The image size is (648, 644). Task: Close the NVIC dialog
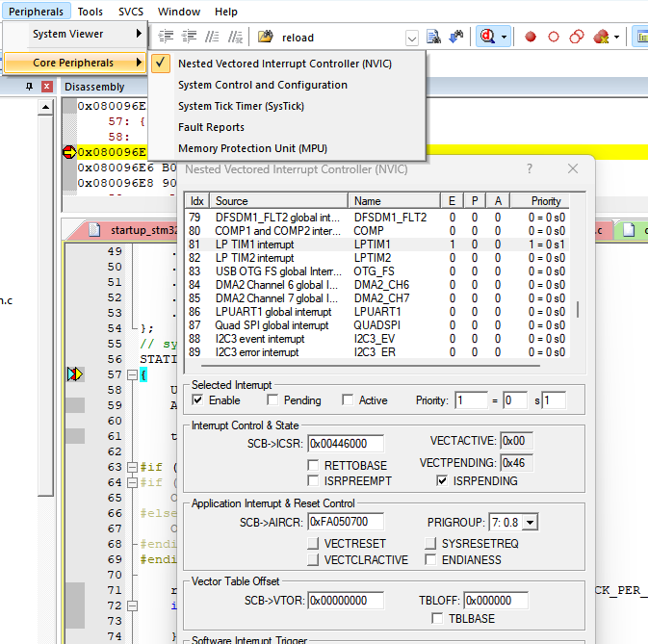(x=573, y=168)
